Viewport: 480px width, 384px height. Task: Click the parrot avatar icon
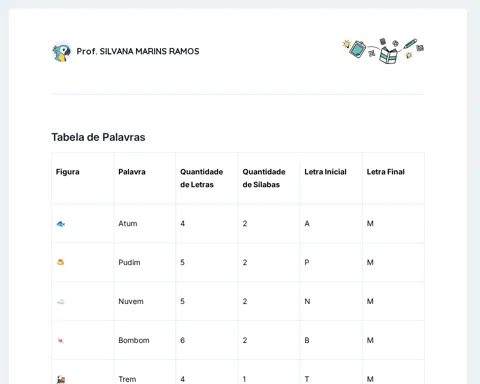(x=62, y=52)
